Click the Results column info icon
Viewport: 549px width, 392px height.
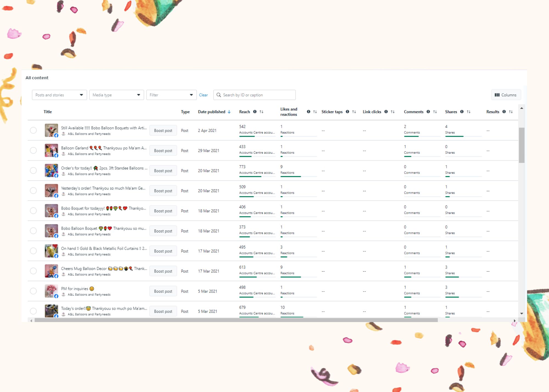504,112
